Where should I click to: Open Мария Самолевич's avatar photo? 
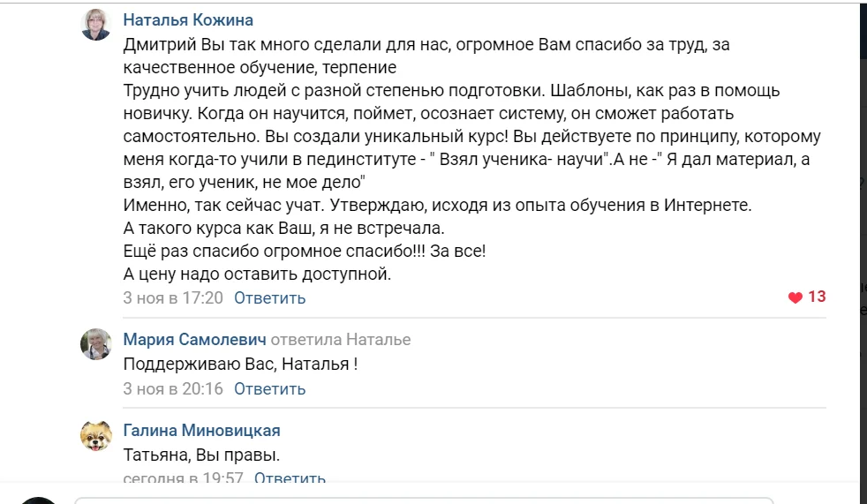tap(96, 344)
